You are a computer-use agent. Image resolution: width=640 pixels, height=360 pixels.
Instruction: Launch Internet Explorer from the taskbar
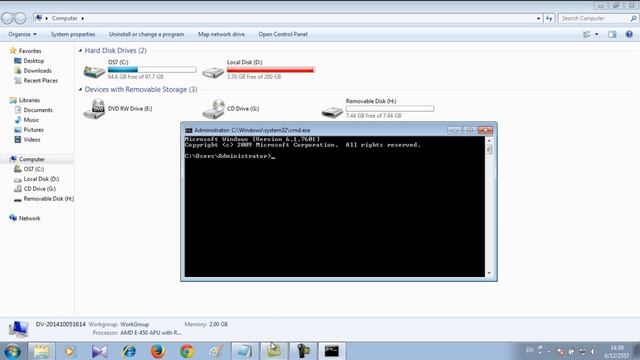click(129, 351)
